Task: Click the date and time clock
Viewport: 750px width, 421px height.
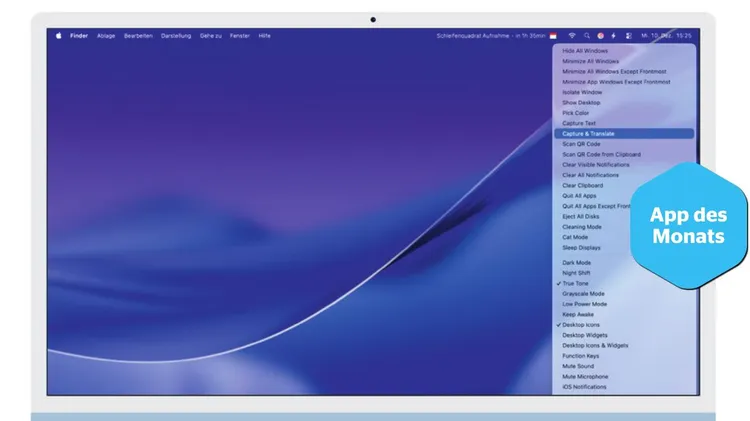Action: [668, 35]
